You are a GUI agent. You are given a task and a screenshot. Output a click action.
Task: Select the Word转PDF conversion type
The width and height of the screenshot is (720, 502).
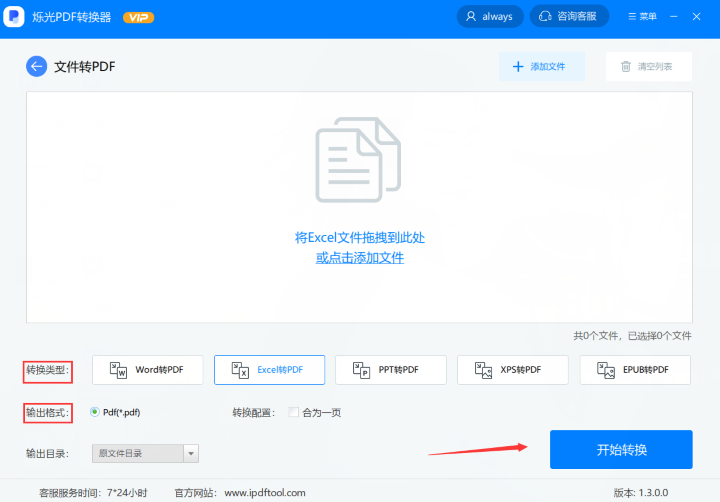(x=148, y=370)
